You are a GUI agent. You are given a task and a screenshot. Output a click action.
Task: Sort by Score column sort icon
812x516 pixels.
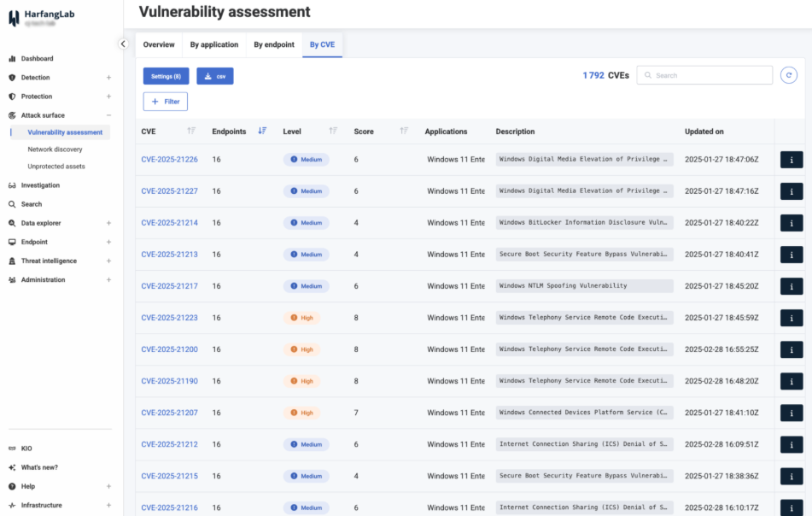click(404, 131)
